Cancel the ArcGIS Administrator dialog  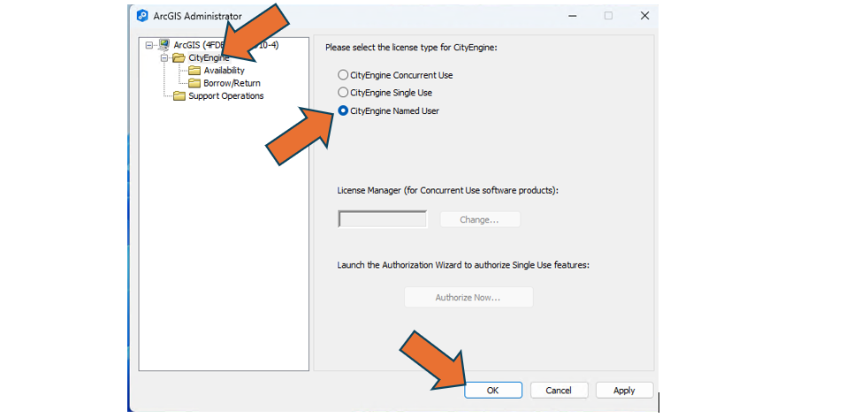point(559,391)
